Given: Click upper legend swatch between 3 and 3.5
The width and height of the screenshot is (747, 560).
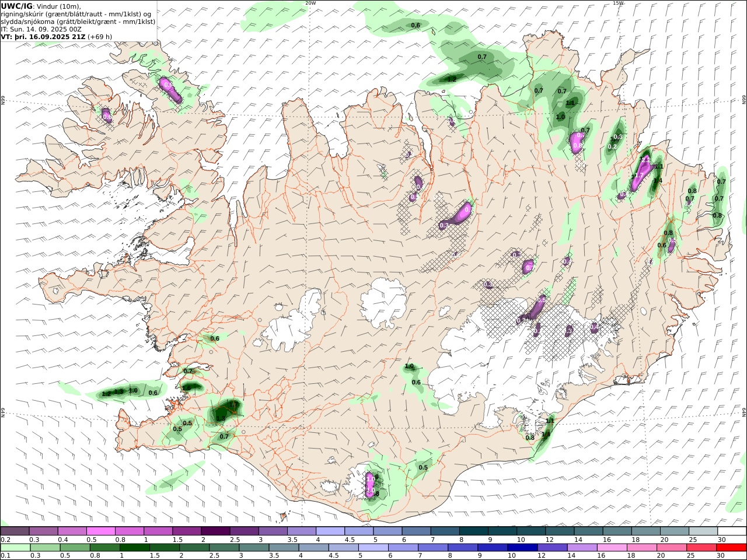Looking at the screenshot, I should pyautogui.click(x=273, y=531).
